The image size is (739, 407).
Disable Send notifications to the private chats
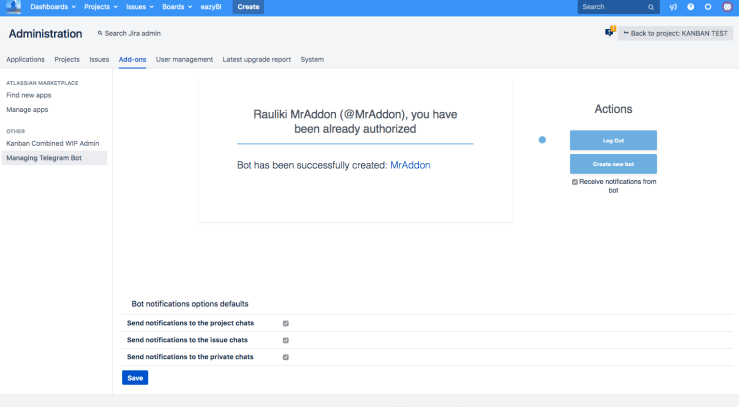286,357
